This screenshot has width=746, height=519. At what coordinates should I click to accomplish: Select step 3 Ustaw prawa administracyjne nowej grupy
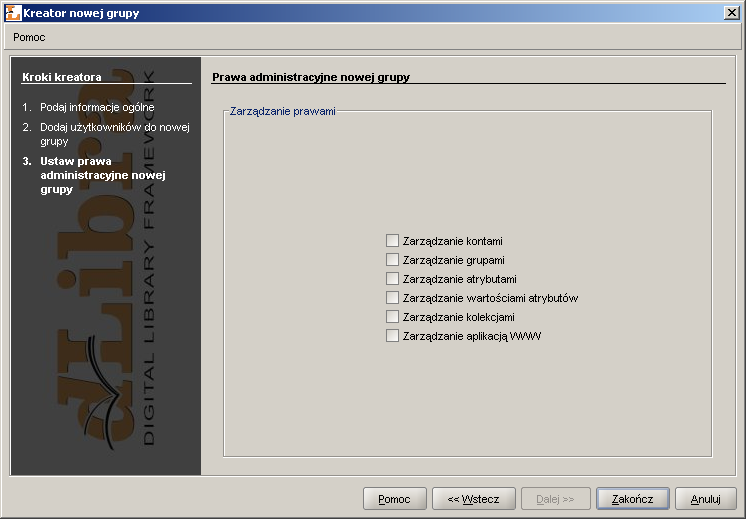coord(94,175)
